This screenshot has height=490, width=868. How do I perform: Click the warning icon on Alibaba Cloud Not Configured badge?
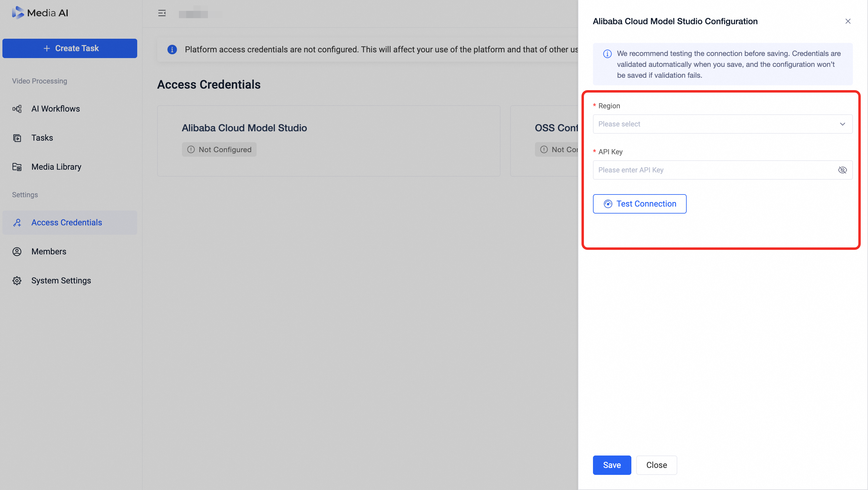(191, 149)
